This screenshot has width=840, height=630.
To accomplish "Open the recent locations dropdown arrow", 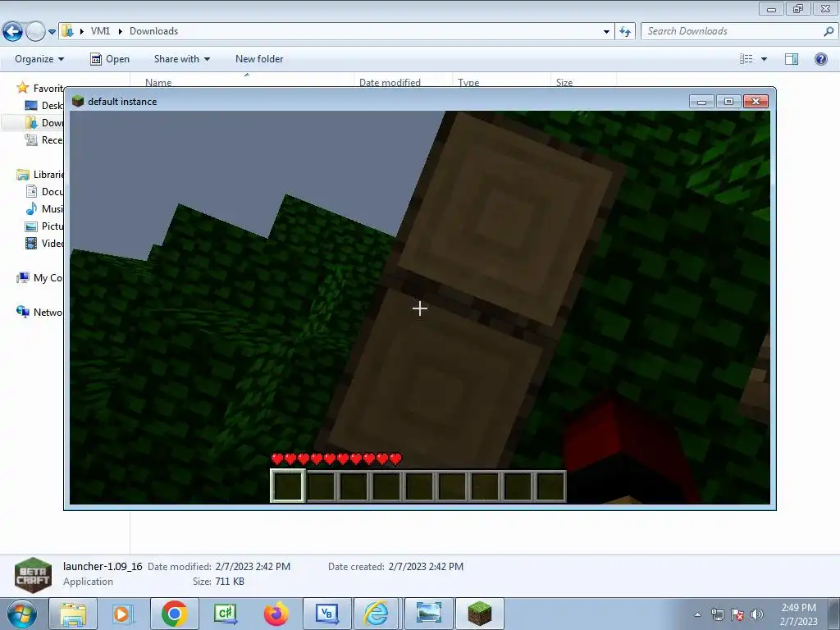I will (x=52, y=32).
